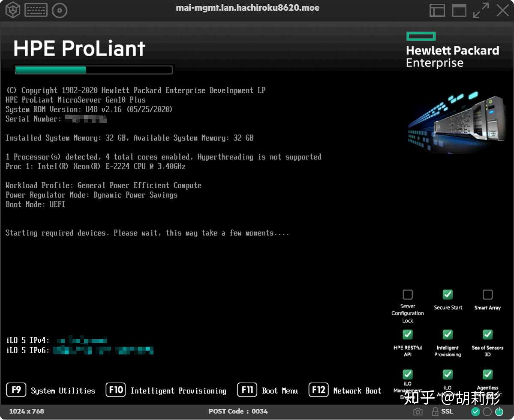Click the iLO Advanced checkbox

pos(448,374)
